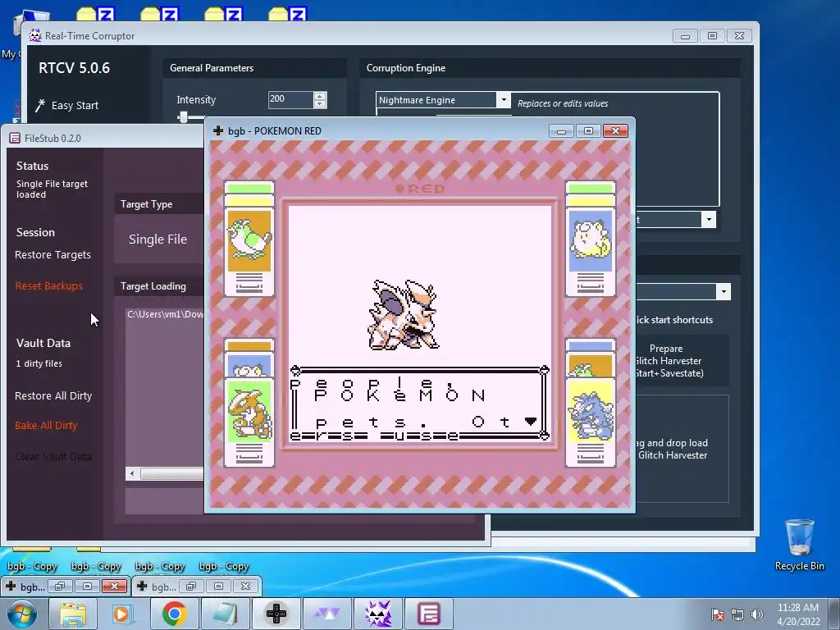Switch to FileStub taskbar icon
Viewport: 840px width, 630px height.
click(428, 614)
